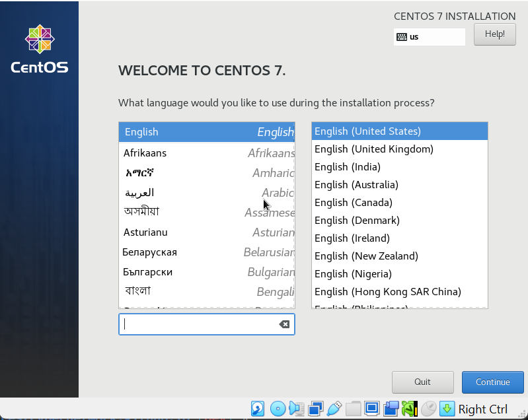Image resolution: width=528 pixels, height=420 pixels.
Task: Choose English (Hong Kong SAR China) locale
Action: coord(400,292)
